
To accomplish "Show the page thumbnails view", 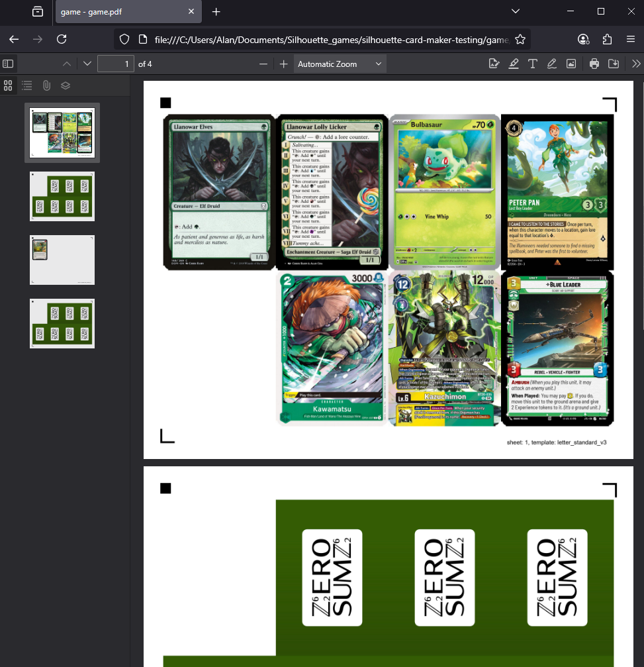I will click(x=8, y=85).
